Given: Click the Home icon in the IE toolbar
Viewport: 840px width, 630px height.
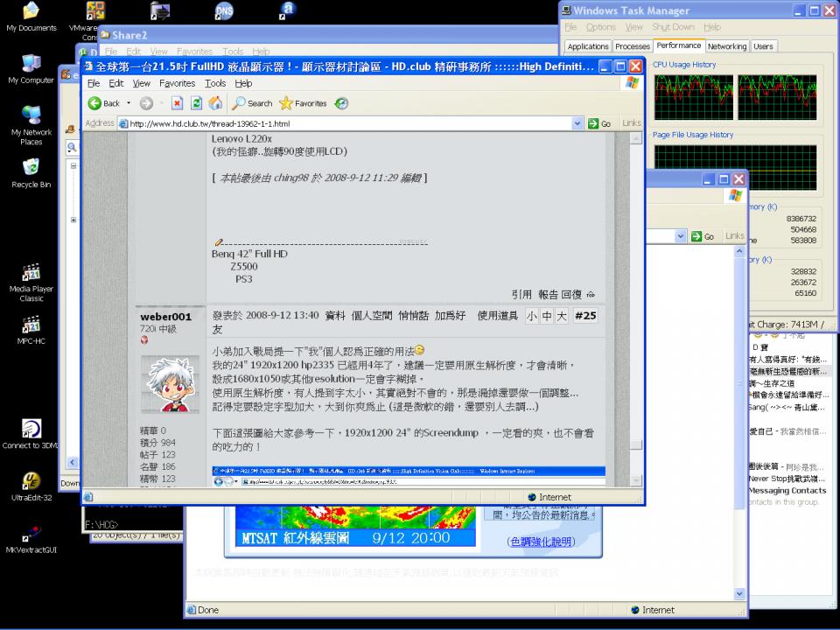Looking at the screenshot, I should click(215, 103).
